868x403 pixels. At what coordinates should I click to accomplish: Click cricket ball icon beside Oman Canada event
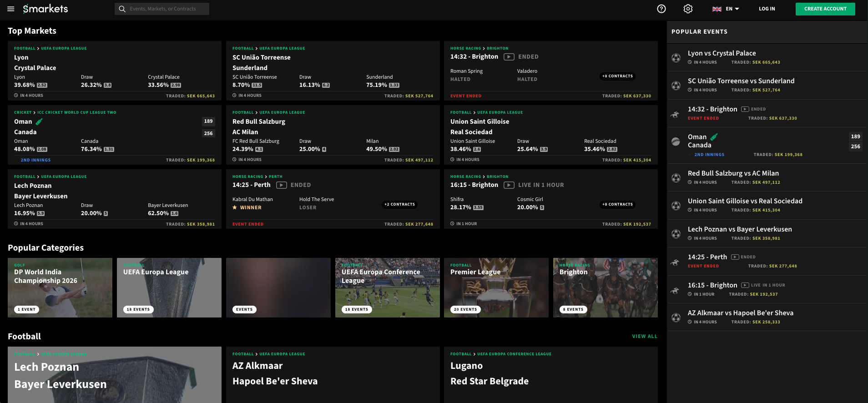point(676,141)
